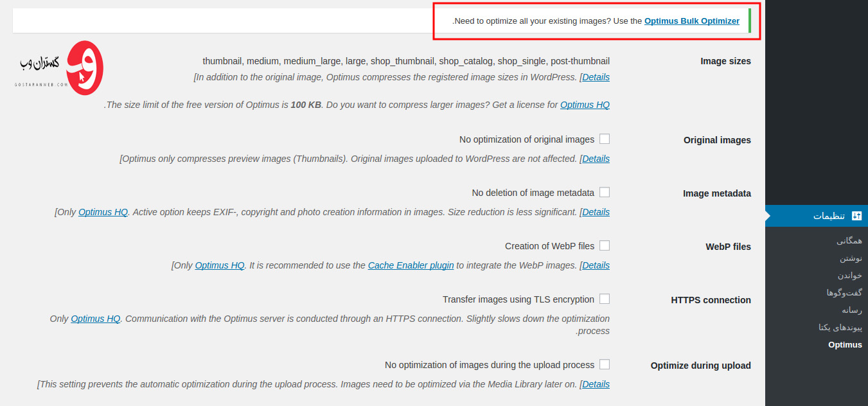
Task: Open the Optimus Bulk Optimizer link
Action: [x=692, y=21]
